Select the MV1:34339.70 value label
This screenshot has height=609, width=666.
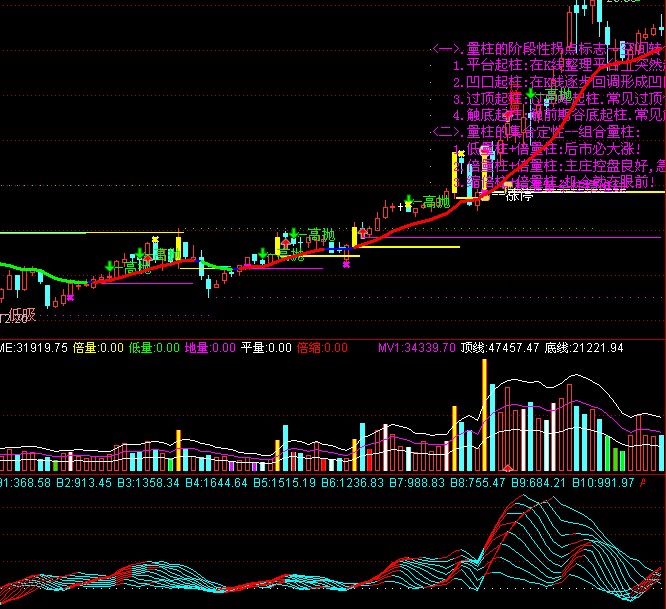[x=417, y=348]
